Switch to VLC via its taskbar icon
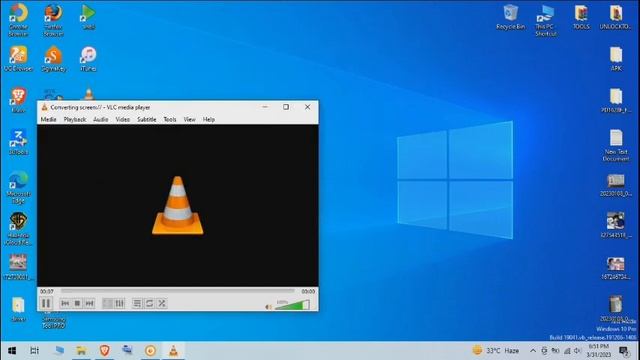Viewport: 640px width, 360px height. [173, 351]
